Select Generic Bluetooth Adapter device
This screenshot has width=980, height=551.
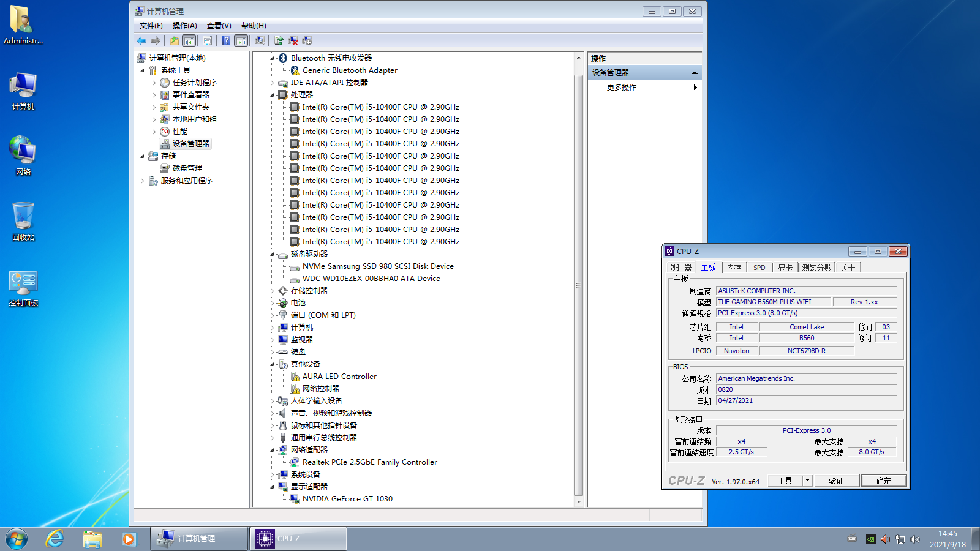350,70
